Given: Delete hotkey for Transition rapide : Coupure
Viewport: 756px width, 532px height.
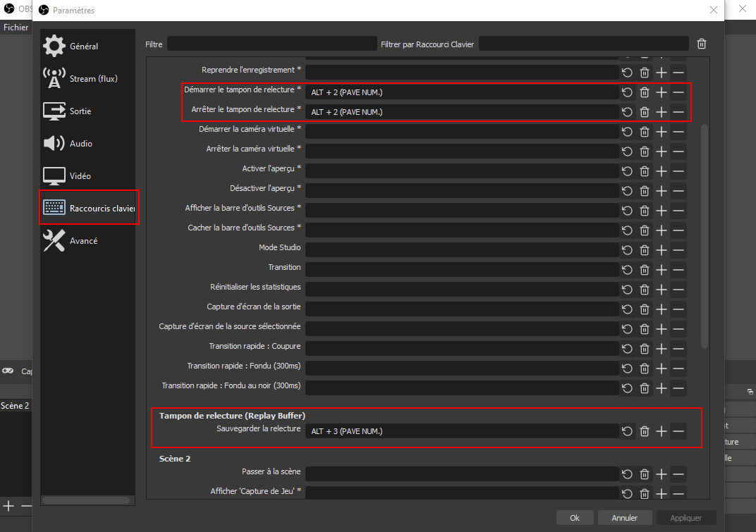Looking at the screenshot, I should click(x=644, y=349).
